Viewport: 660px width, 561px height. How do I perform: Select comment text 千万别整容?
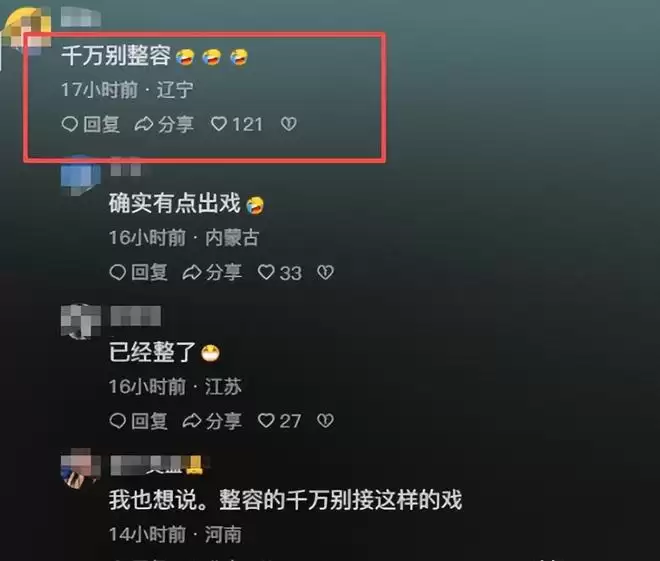116,56
